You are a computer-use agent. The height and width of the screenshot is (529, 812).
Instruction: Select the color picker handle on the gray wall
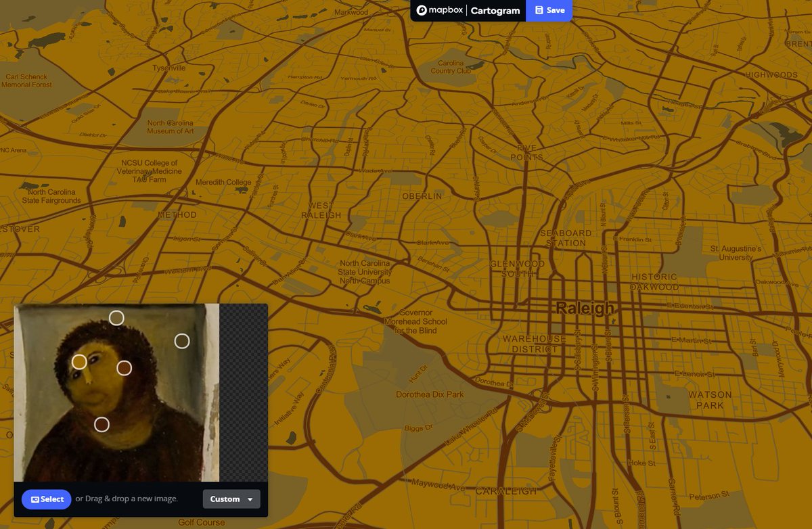point(182,341)
